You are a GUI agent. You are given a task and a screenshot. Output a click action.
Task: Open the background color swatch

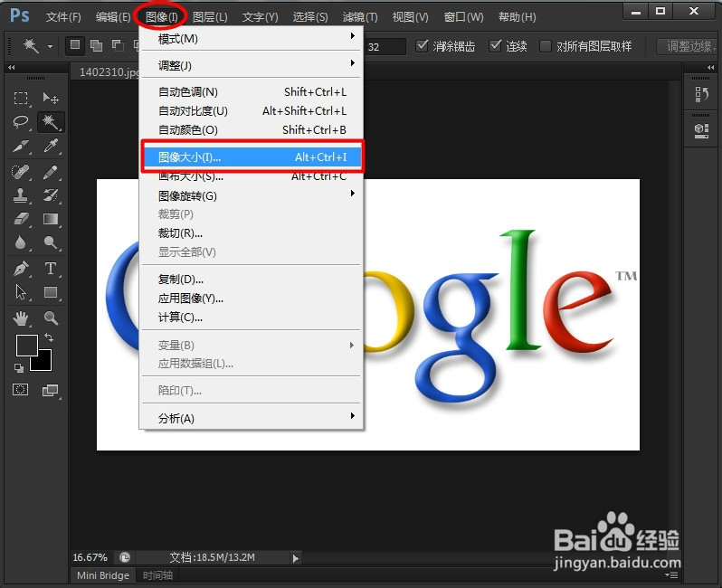(x=43, y=364)
